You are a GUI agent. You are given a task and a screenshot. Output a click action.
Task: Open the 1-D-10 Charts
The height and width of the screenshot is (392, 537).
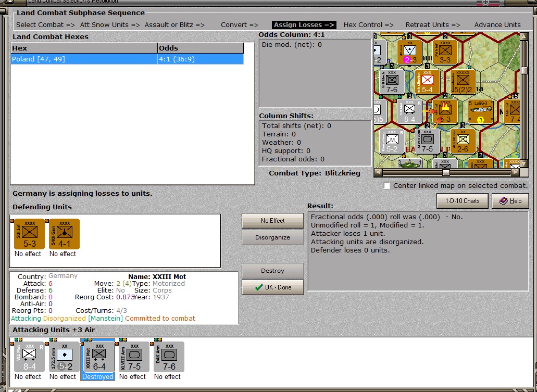pyautogui.click(x=463, y=201)
